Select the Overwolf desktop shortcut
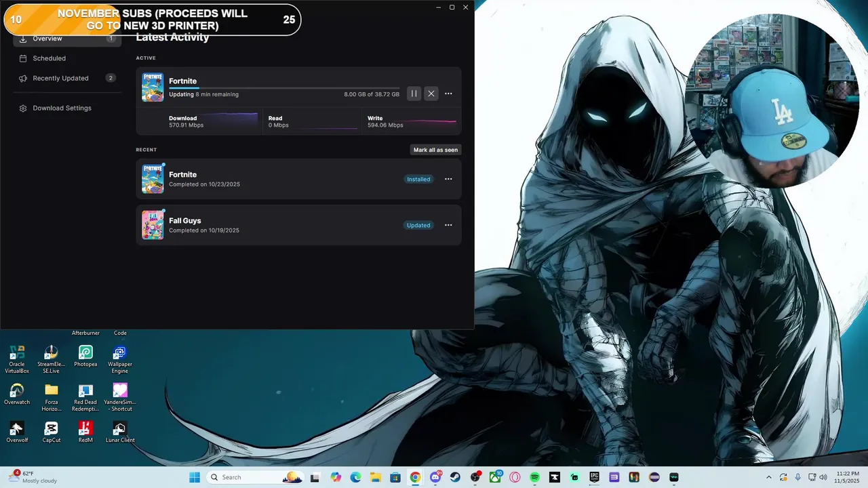The width and height of the screenshot is (868, 488). (x=17, y=432)
